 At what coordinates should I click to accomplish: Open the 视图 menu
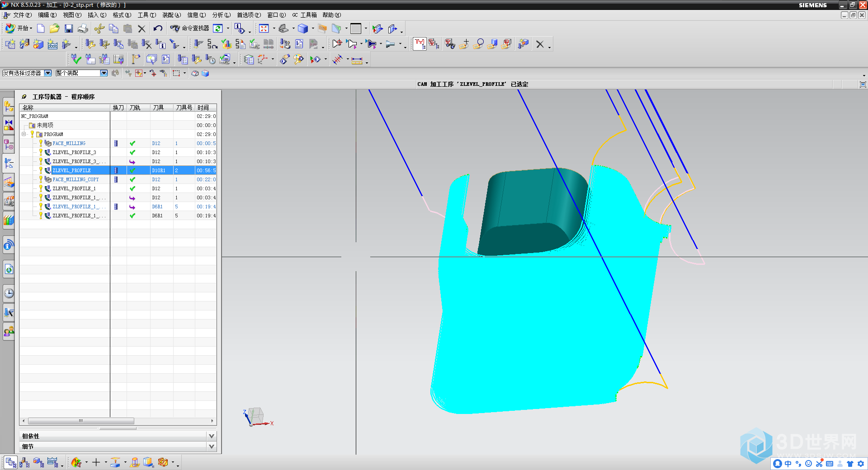72,15
